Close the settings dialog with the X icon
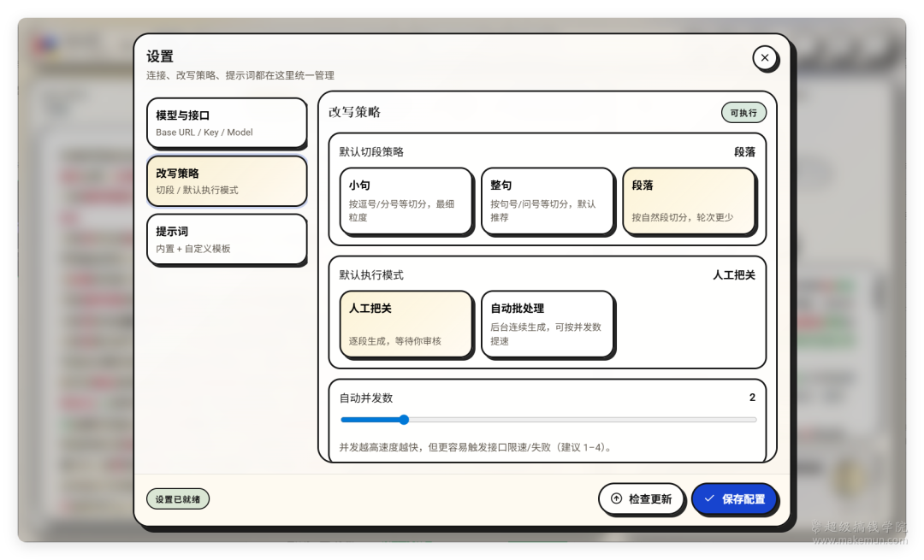 click(764, 58)
